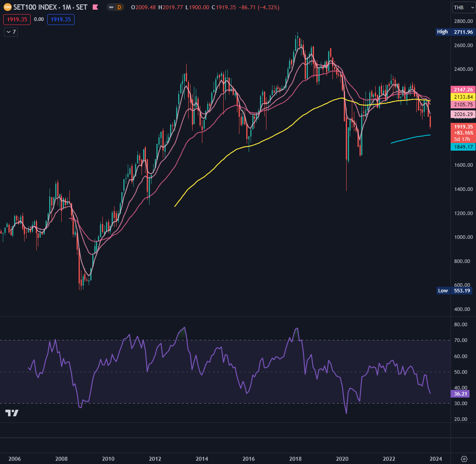The width and height of the screenshot is (476, 464).
Task: Click the 2010 label on the time axis
Action: pyautogui.click(x=108, y=459)
